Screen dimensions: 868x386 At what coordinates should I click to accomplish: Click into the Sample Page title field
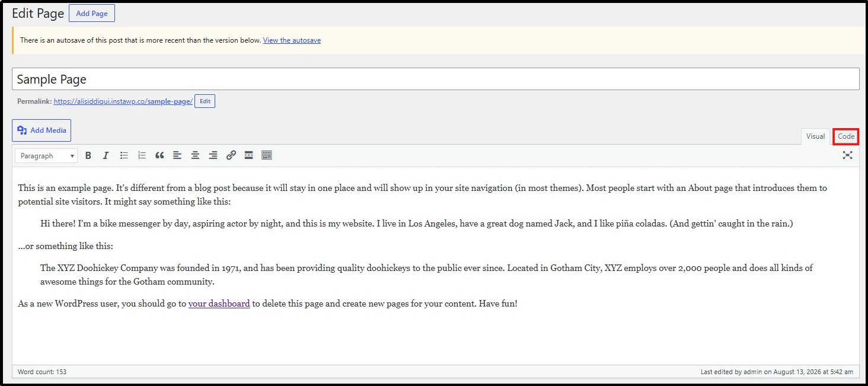pyautogui.click(x=435, y=79)
